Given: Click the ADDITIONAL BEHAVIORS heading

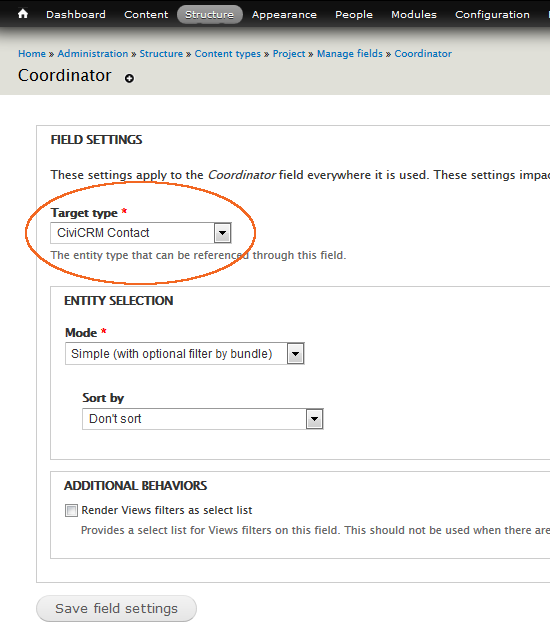Looking at the screenshot, I should coord(135,486).
